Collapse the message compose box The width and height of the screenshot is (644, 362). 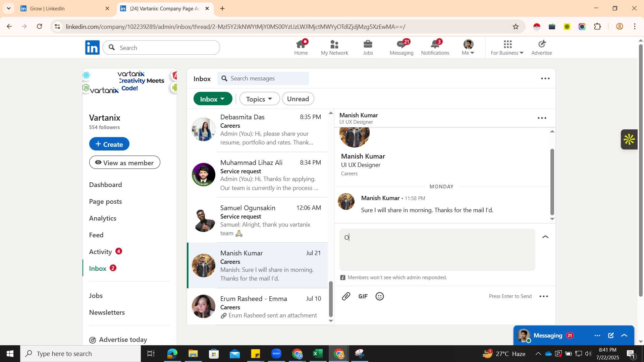tap(545, 237)
